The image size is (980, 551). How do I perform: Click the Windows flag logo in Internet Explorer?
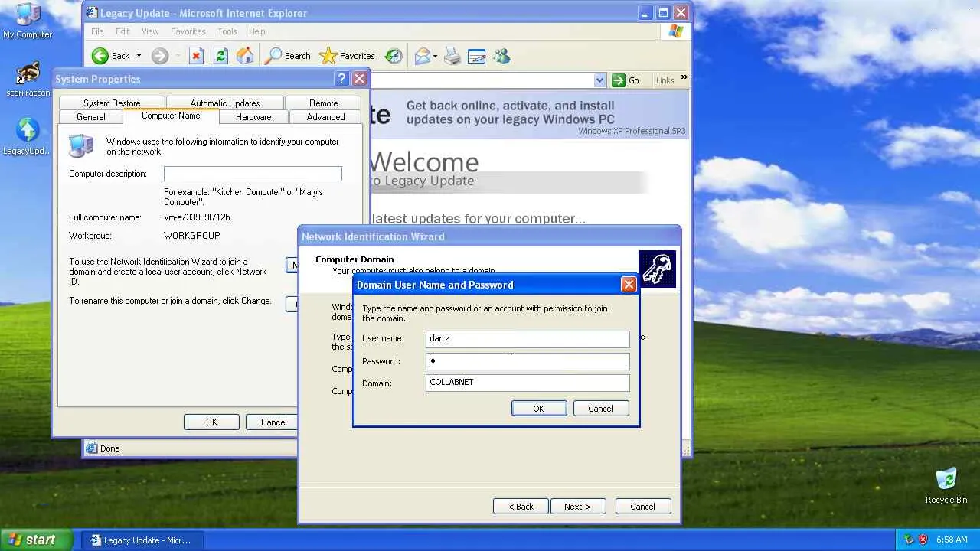[675, 31]
